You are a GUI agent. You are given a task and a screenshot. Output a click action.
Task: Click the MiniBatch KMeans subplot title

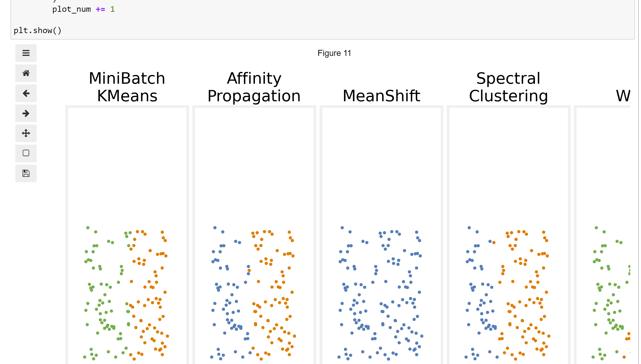[127, 87]
